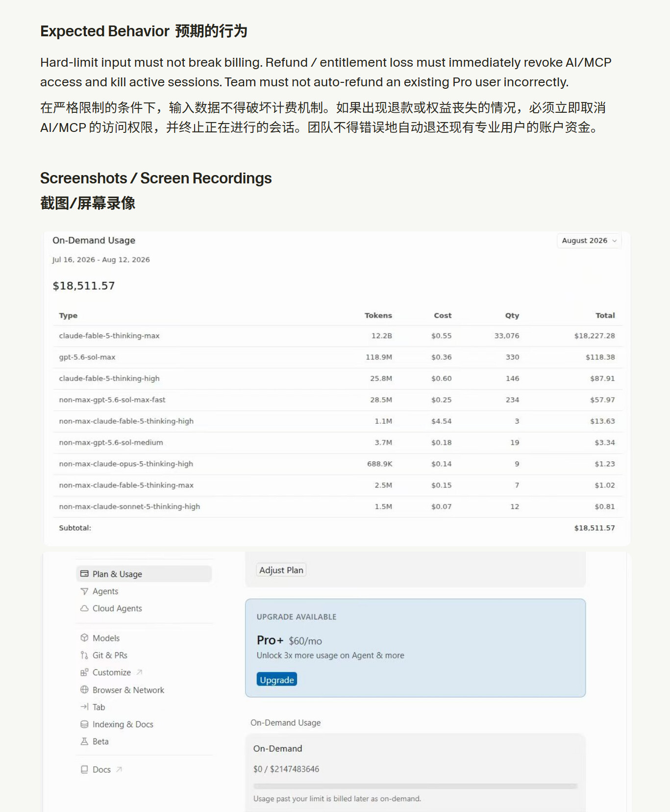670x812 pixels.
Task: Select the non-max-gpt-5.6-sol-max-fast row
Action: coord(337,400)
